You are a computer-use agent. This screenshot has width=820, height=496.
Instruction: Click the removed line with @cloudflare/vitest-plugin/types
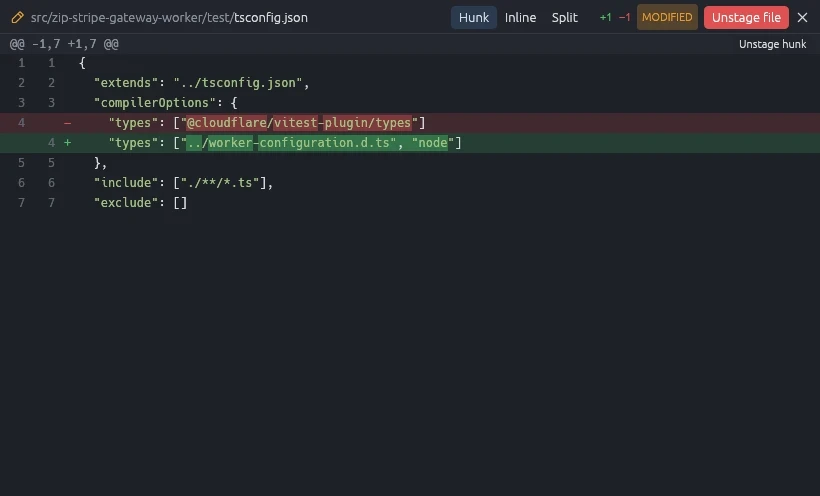click(x=410, y=122)
